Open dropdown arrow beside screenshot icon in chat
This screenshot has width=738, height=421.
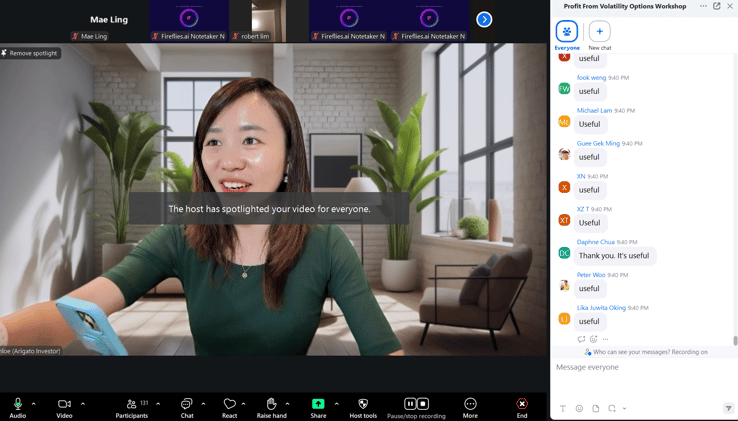point(624,408)
